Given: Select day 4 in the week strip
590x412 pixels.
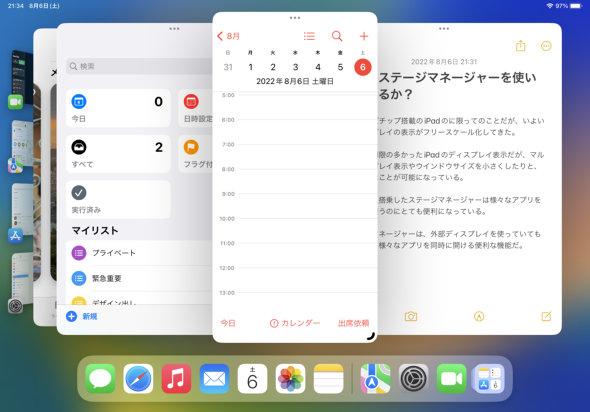Looking at the screenshot, I should coord(318,67).
